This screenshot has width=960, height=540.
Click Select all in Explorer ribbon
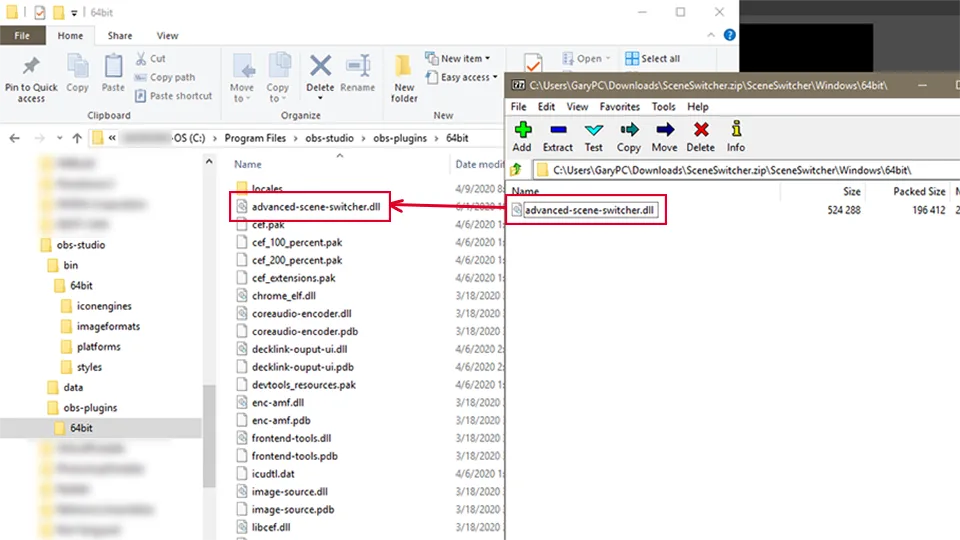(x=653, y=58)
